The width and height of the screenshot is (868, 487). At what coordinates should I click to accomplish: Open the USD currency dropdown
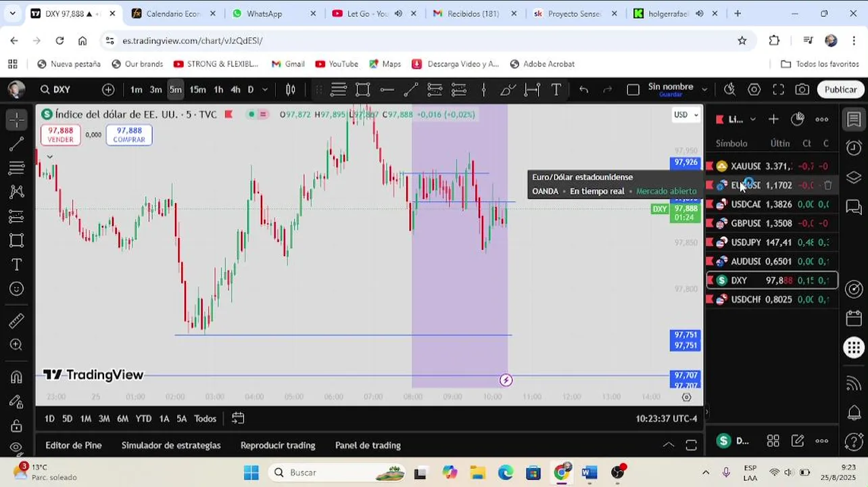pyautogui.click(x=686, y=114)
